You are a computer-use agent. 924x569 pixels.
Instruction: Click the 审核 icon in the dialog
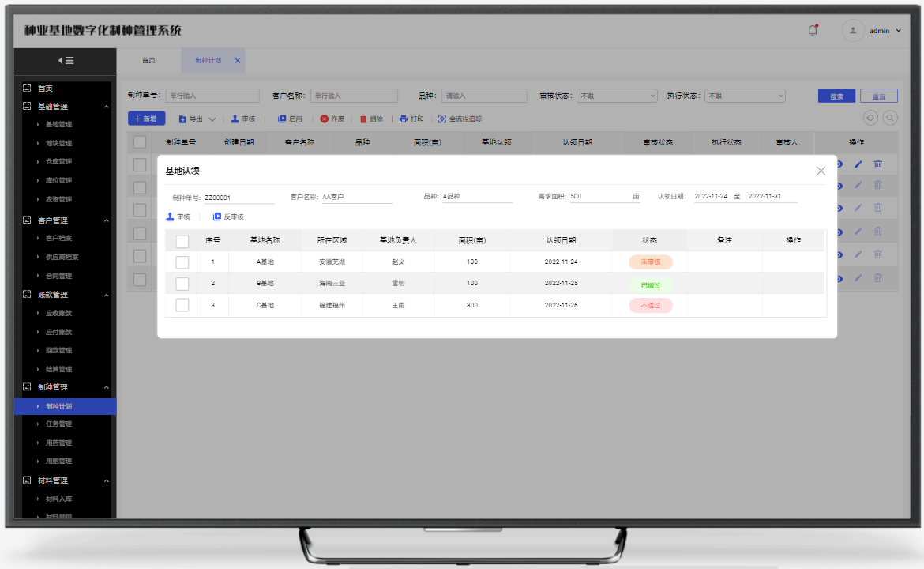point(170,217)
